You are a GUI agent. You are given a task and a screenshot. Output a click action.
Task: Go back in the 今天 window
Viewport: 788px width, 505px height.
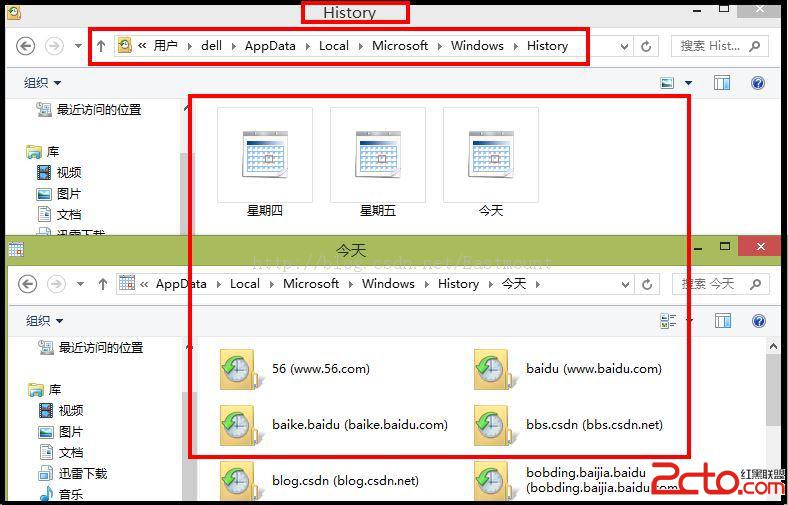pyautogui.click(x=28, y=284)
